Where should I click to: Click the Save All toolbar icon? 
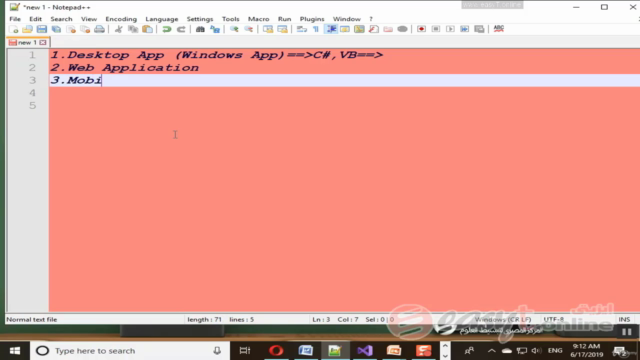click(x=56, y=29)
